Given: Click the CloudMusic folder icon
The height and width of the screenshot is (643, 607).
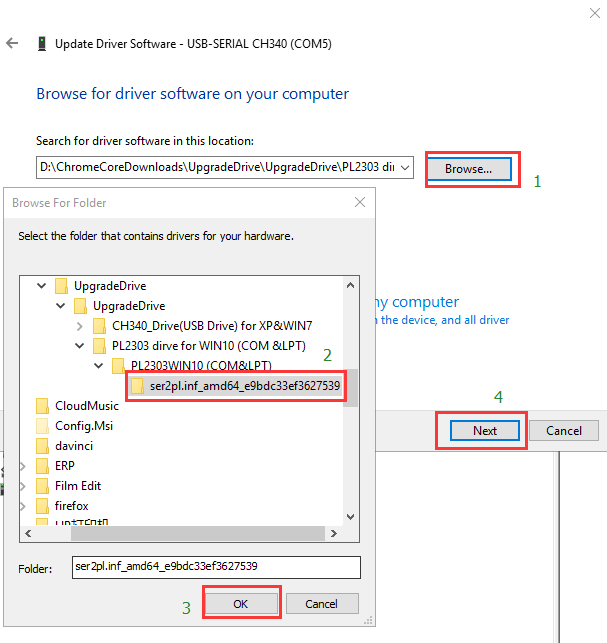Looking at the screenshot, I should point(42,406).
